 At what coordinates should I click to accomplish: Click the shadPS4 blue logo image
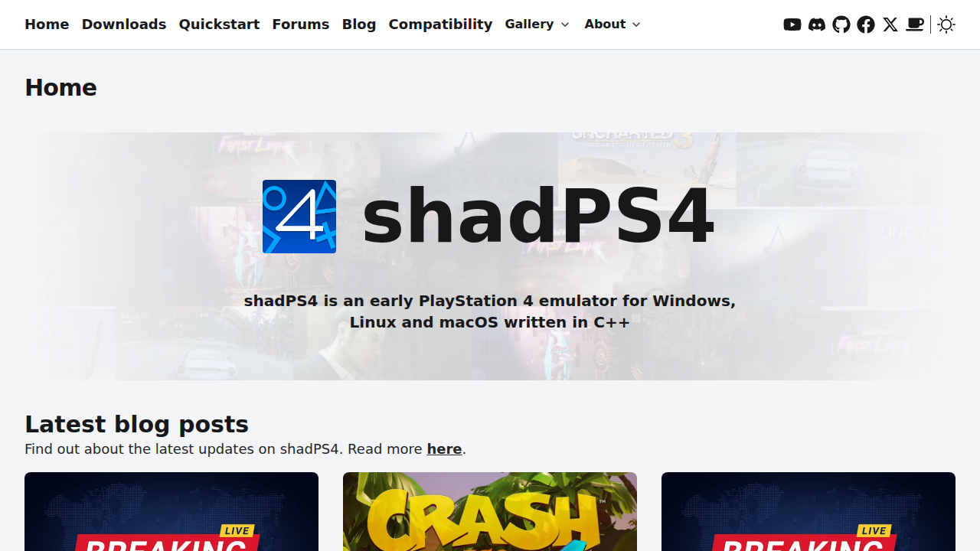299,217
